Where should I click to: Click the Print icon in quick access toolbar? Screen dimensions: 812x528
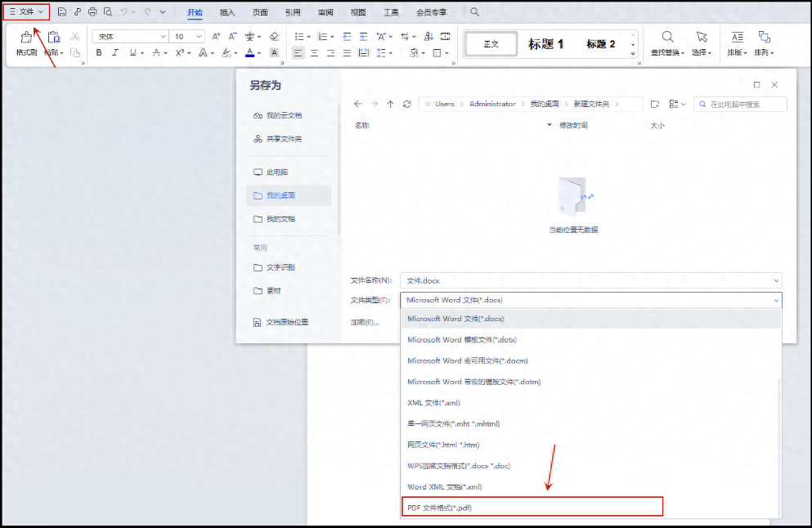pyautogui.click(x=92, y=11)
